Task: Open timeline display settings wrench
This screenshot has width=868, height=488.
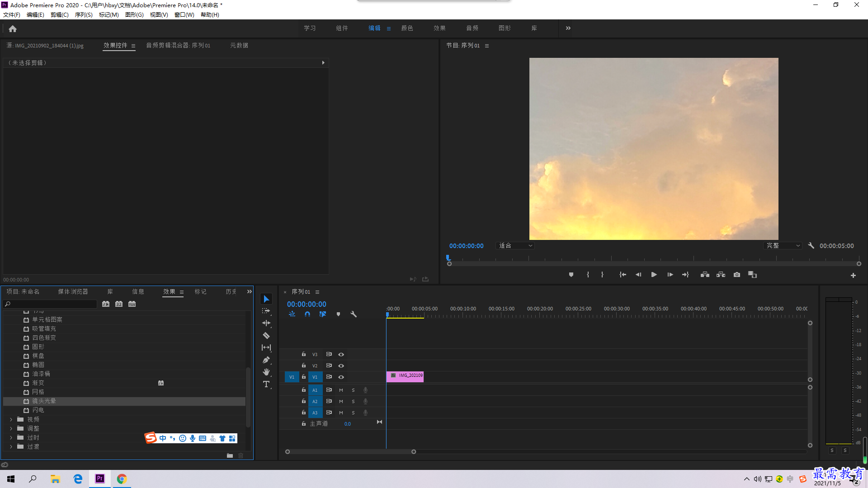Action: 354,314
